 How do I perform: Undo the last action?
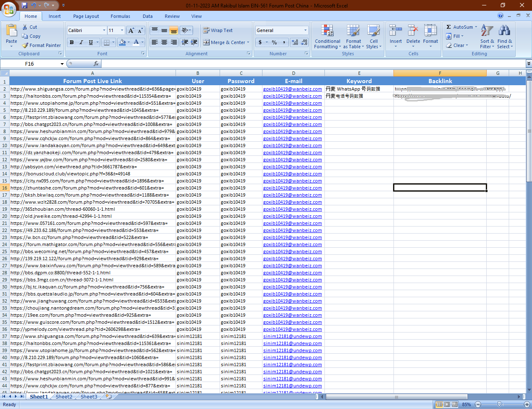pyautogui.click(x=34, y=5)
